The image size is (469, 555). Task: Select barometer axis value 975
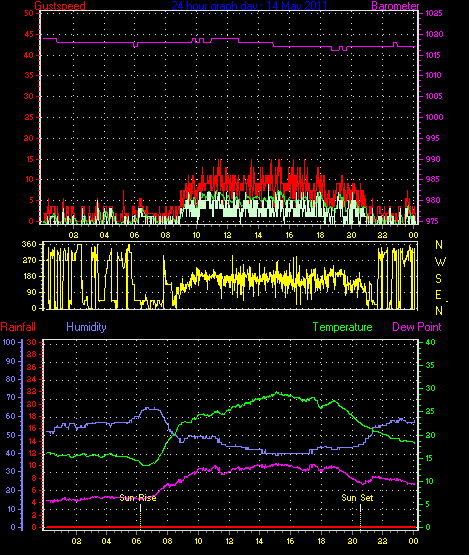433,221
